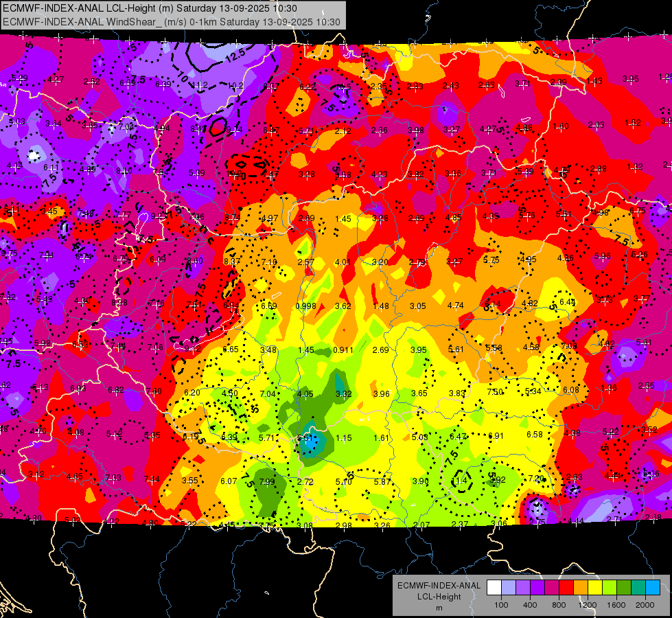Click the grid value "1.48"
672x618 pixels.
380,306
